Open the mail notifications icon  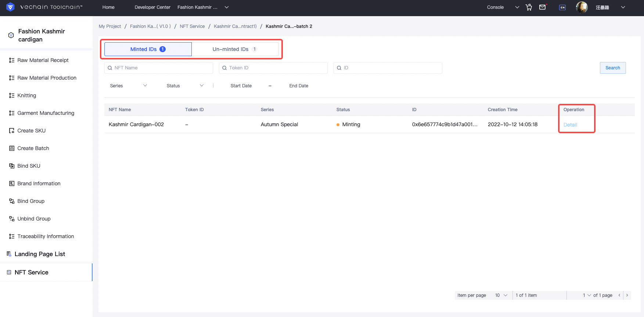543,7
